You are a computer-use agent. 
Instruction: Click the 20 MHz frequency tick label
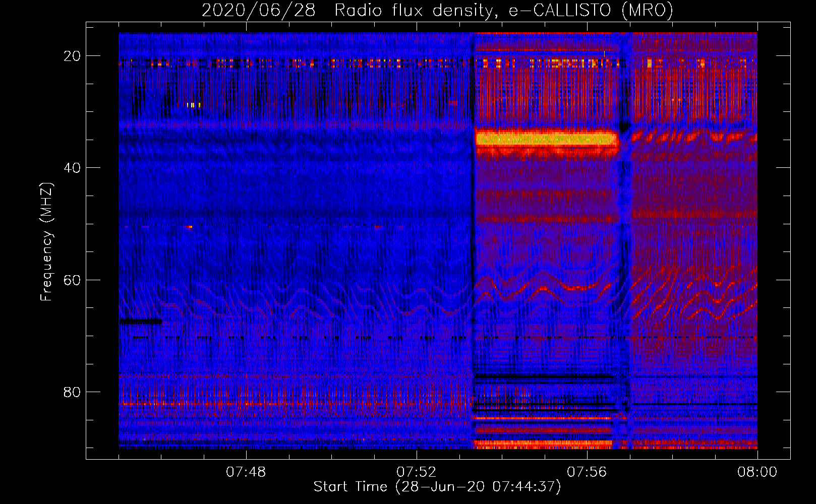[73, 56]
